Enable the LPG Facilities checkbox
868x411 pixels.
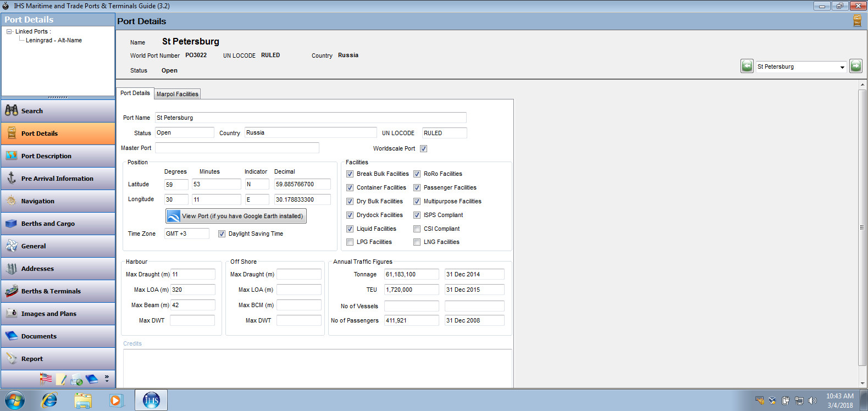pos(350,242)
